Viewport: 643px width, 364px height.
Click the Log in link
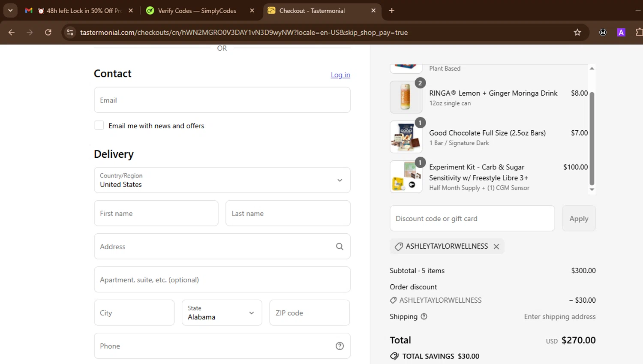coord(340,75)
